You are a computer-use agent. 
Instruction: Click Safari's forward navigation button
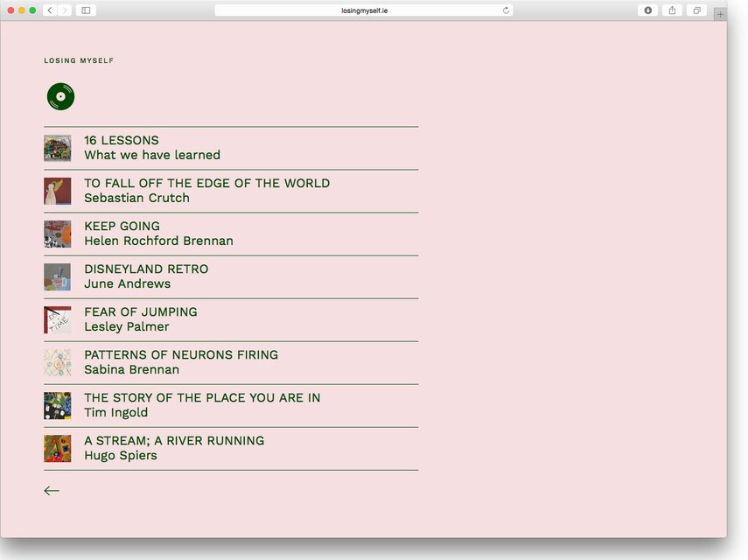coord(65,10)
